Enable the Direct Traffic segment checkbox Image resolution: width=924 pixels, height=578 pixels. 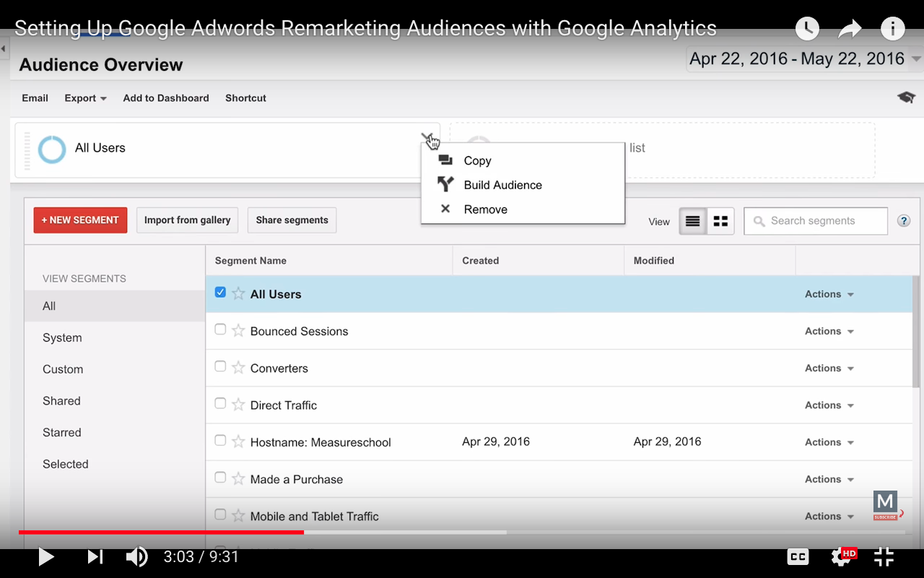220,404
